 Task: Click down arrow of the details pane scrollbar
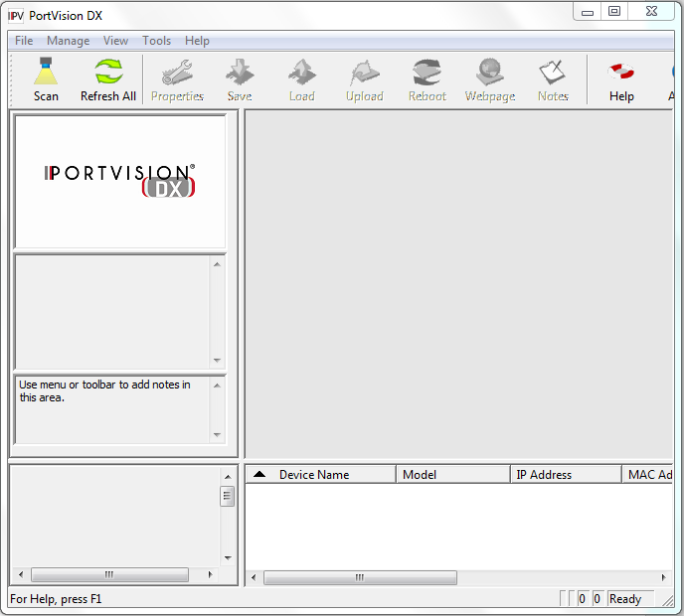217,360
